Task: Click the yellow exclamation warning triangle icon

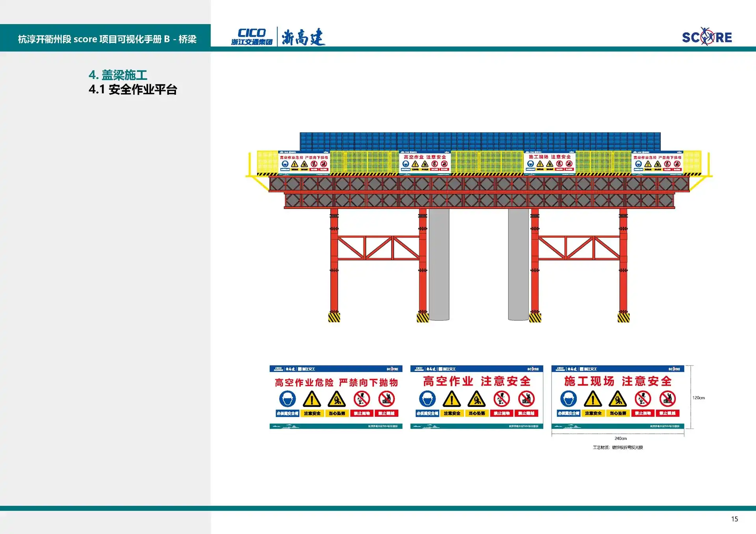Action: tap(312, 399)
